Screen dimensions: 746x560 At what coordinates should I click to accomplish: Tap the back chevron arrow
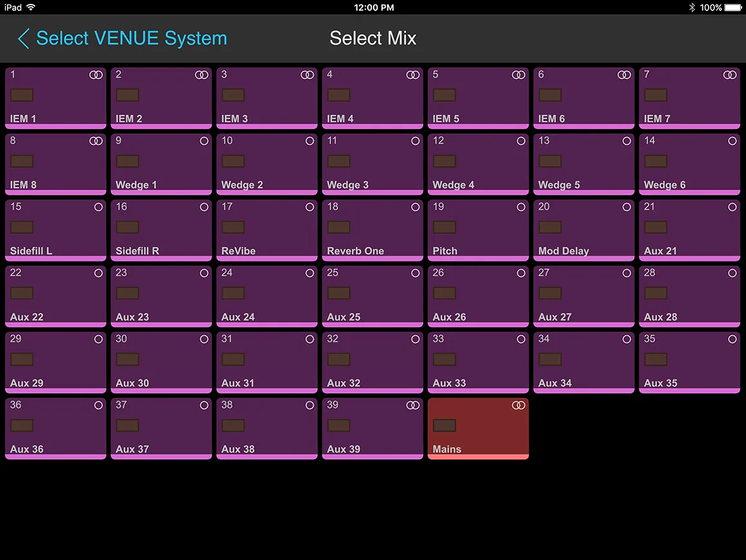point(23,39)
